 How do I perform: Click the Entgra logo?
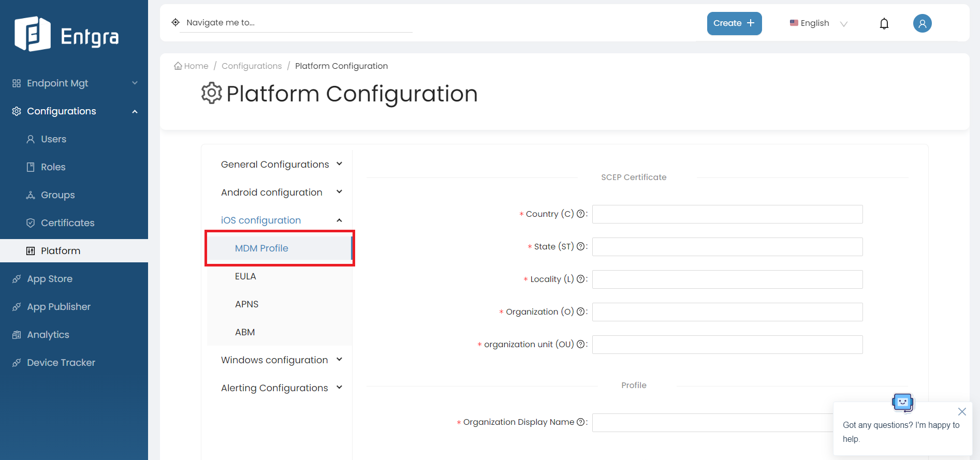click(x=67, y=35)
